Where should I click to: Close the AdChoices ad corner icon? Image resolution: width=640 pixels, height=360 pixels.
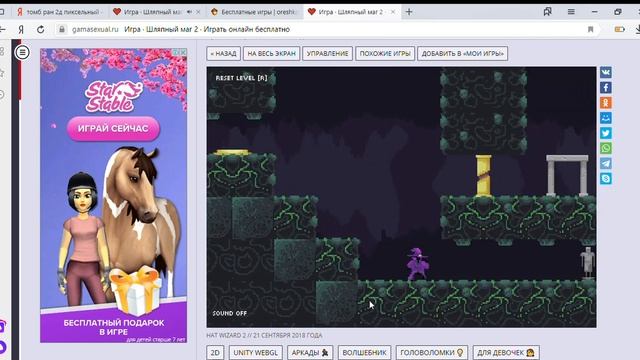pyautogui.click(x=183, y=52)
